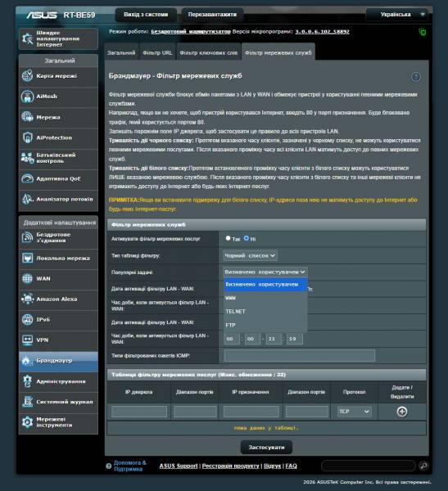
Task: Open the Відгук feedback link
Action: [272, 466]
